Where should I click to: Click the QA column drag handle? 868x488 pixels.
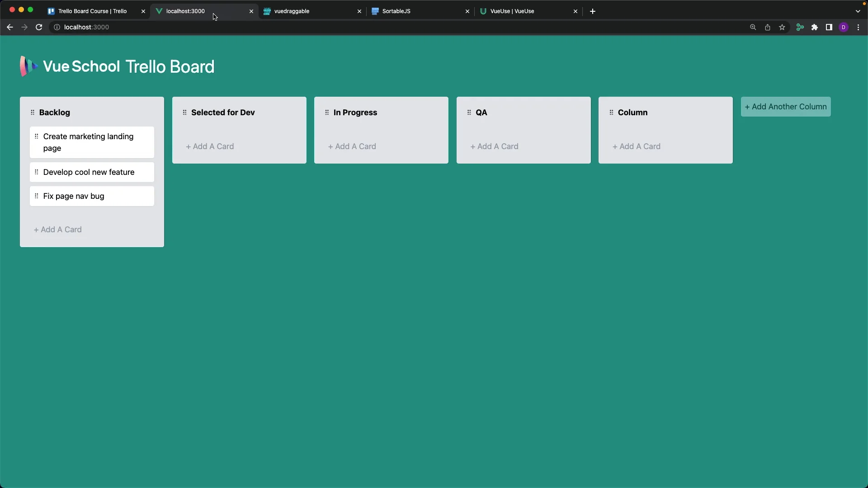469,113
